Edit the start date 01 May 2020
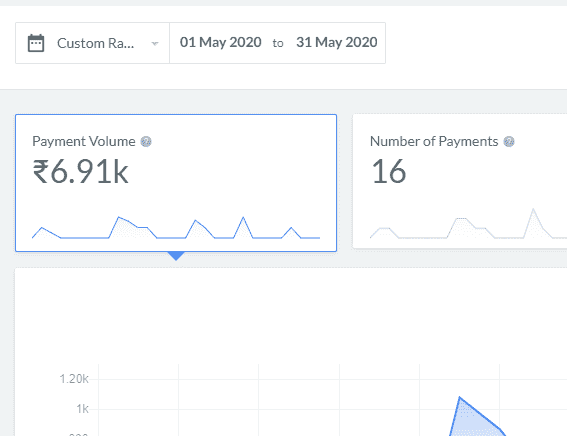Screen dimensions: 567x436 pyautogui.click(x=221, y=42)
